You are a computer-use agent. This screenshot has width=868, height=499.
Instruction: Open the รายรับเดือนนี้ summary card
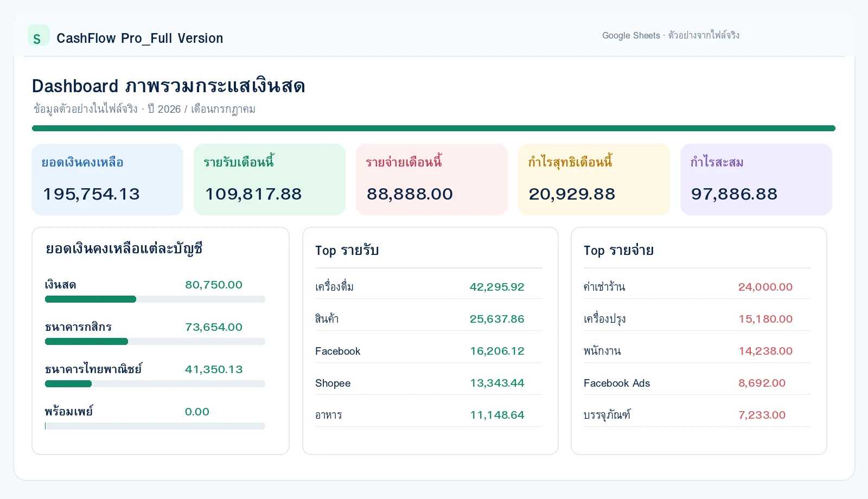click(270, 180)
